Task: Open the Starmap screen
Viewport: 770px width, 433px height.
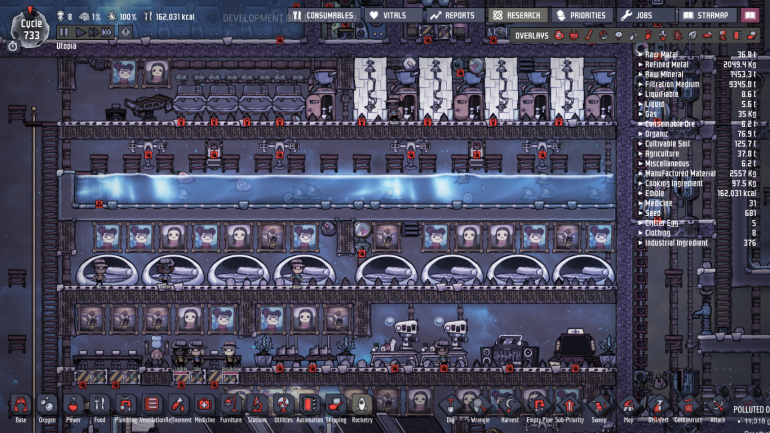Action: click(706, 15)
